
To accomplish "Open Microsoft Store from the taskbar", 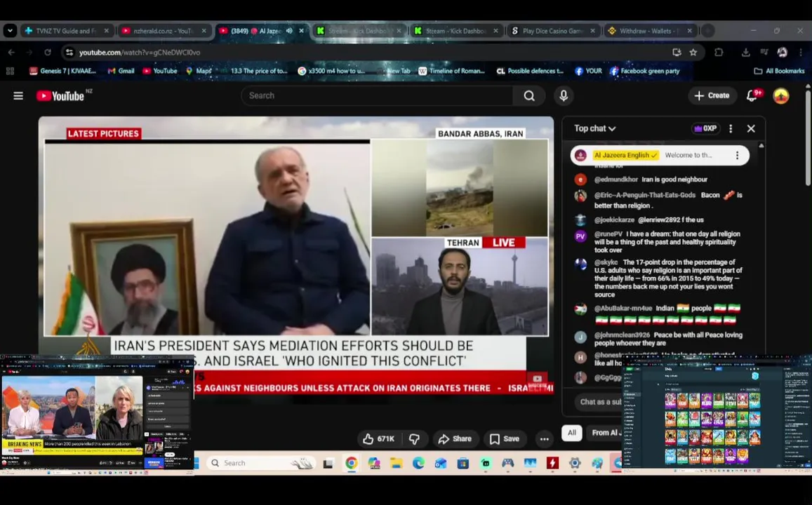I will tap(463, 463).
